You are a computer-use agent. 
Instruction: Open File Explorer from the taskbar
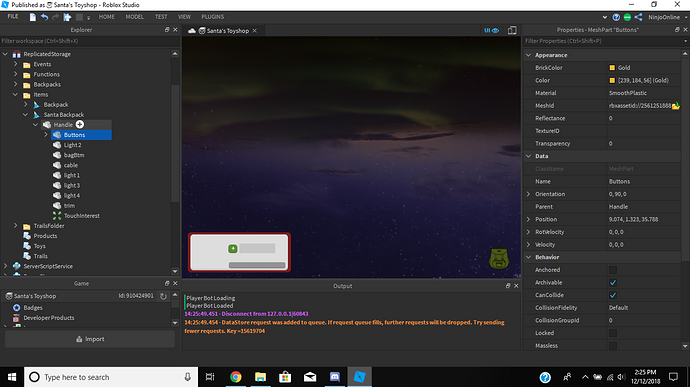[261, 377]
